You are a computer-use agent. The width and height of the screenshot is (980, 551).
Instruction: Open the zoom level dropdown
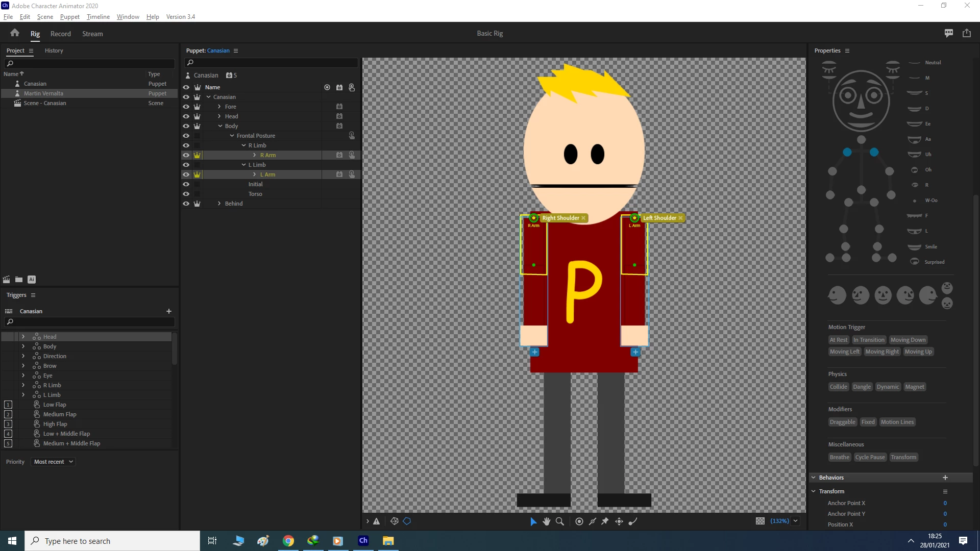click(x=795, y=521)
